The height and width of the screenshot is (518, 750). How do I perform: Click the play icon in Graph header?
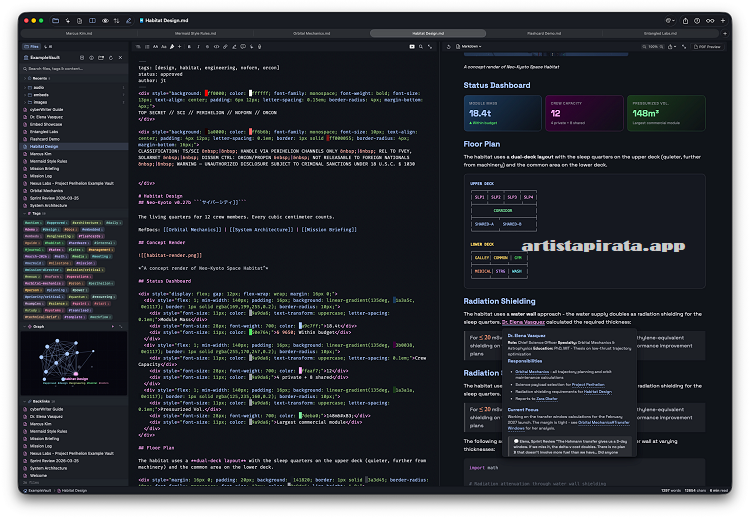pyautogui.click(x=113, y=326)
